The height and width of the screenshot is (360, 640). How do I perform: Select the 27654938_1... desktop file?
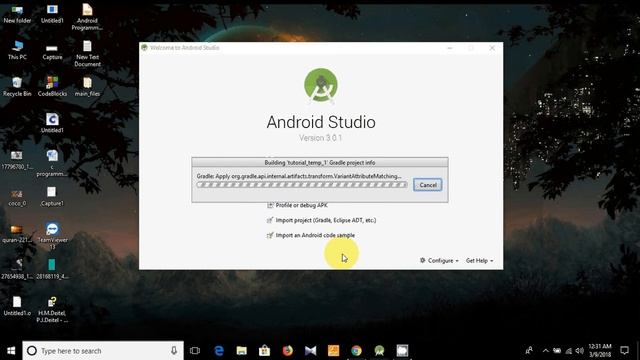(17, 269)
